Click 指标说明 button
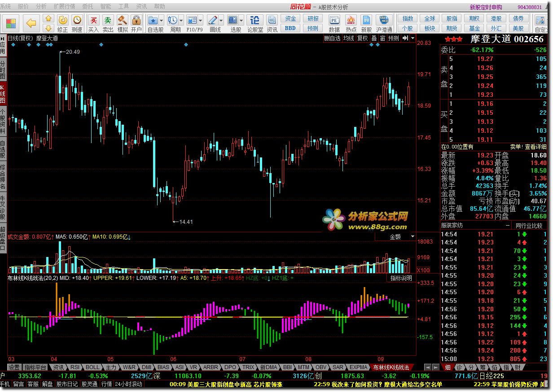Viewport: 553px width, 392px height. pyautogui.click(x=401, y=278)
